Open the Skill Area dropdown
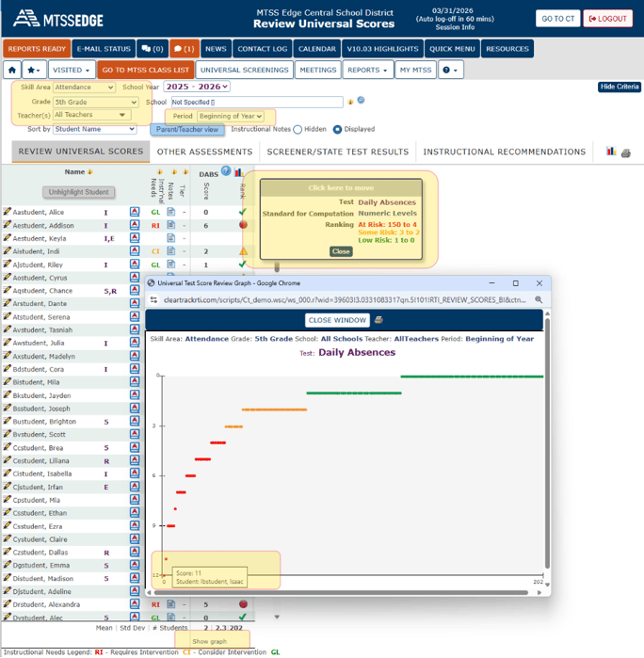 click(84, 88)
